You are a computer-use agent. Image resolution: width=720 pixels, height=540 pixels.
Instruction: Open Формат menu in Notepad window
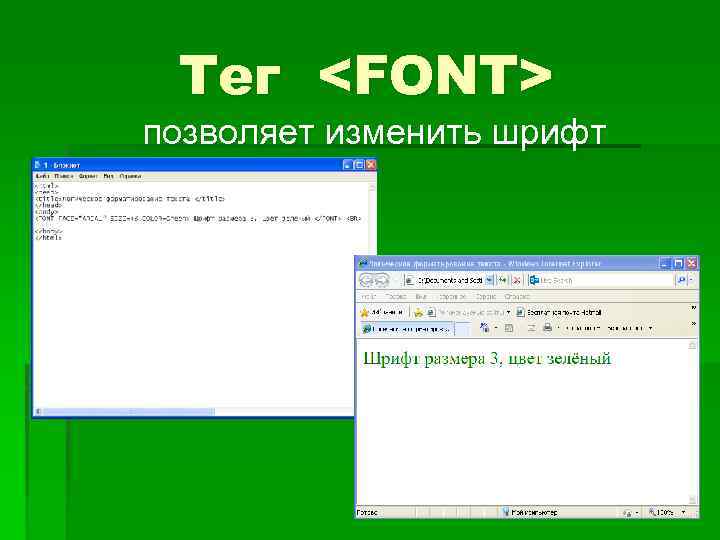(x=88, y=176)
